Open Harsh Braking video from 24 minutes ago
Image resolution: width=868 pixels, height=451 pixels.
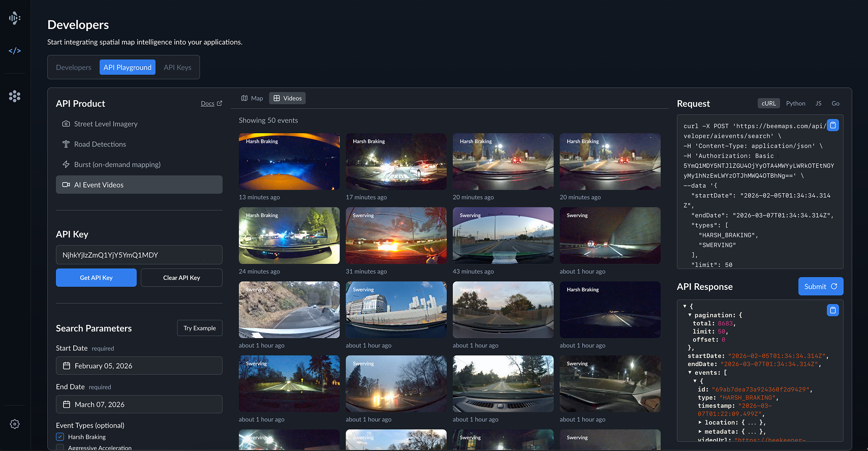pos(289,235)
